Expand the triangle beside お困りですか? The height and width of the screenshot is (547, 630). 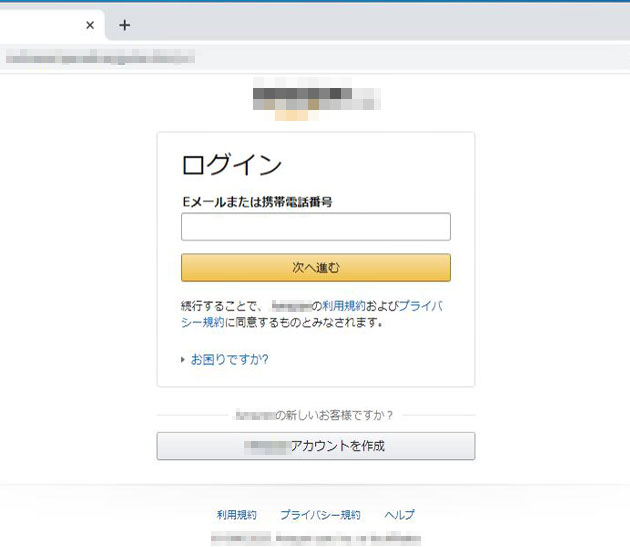[x=184, y=360]
